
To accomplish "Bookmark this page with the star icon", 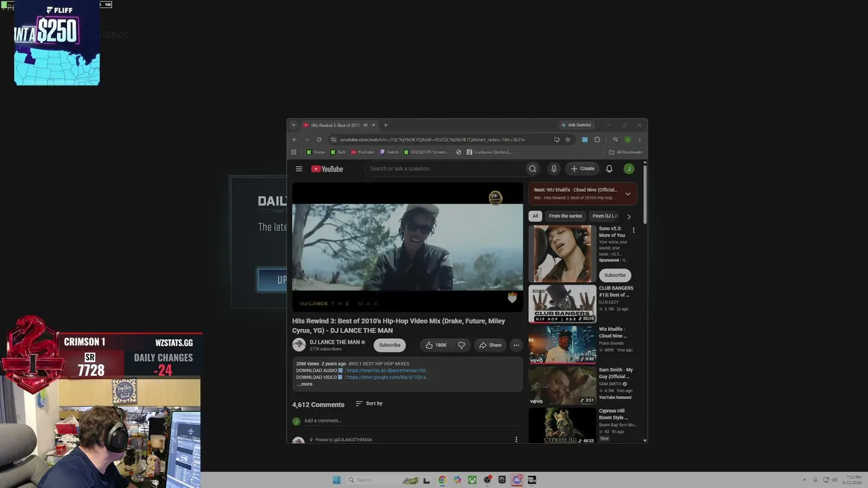I will tap(568, 140).
